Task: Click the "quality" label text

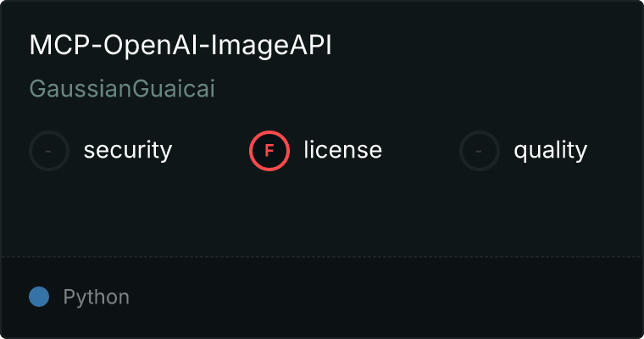Action: 550,151
